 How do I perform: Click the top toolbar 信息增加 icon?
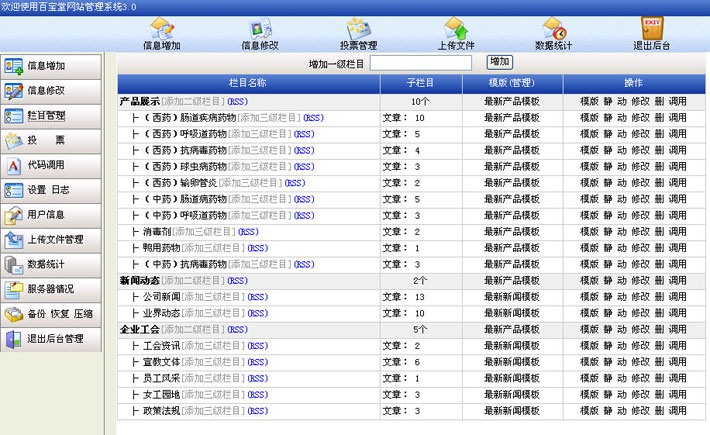162,29
